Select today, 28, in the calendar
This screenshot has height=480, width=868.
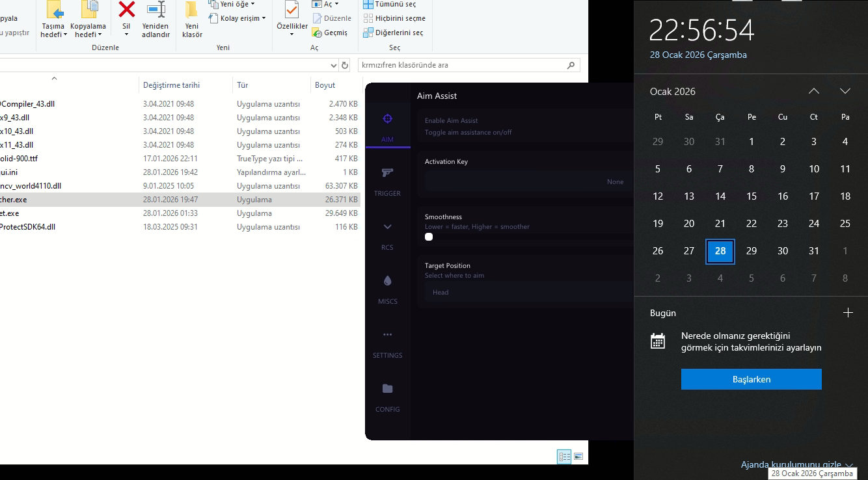click(x=720, y=251)
